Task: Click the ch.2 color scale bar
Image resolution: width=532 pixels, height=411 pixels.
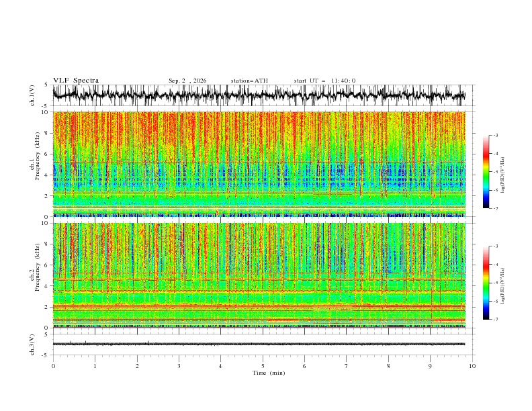Action: [x=486, y=283]
